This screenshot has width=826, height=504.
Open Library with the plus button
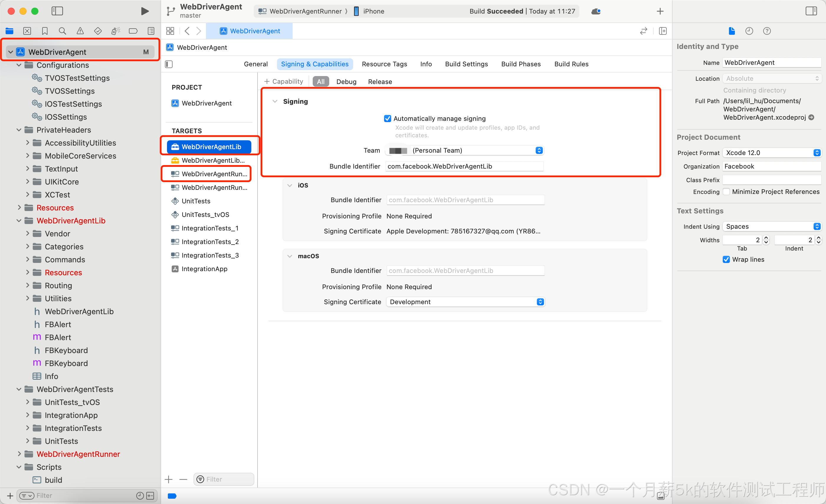pos(660,11)
